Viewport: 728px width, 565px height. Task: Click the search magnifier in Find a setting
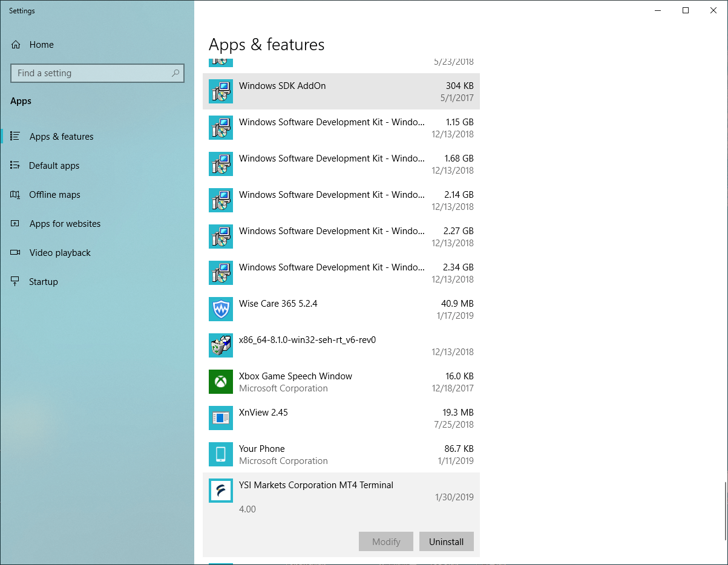pyautogui.click(x=175, y=73)
